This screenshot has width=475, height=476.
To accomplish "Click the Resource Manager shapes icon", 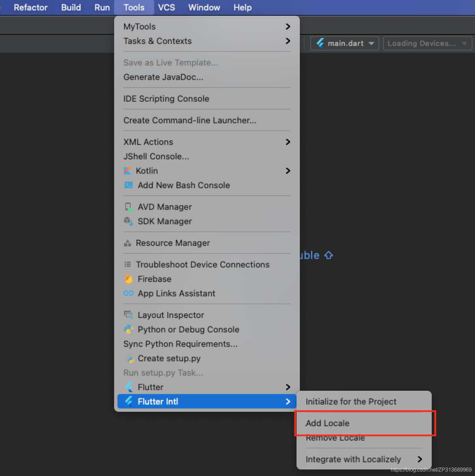I will pyautogui.click(x=127, y=243).
